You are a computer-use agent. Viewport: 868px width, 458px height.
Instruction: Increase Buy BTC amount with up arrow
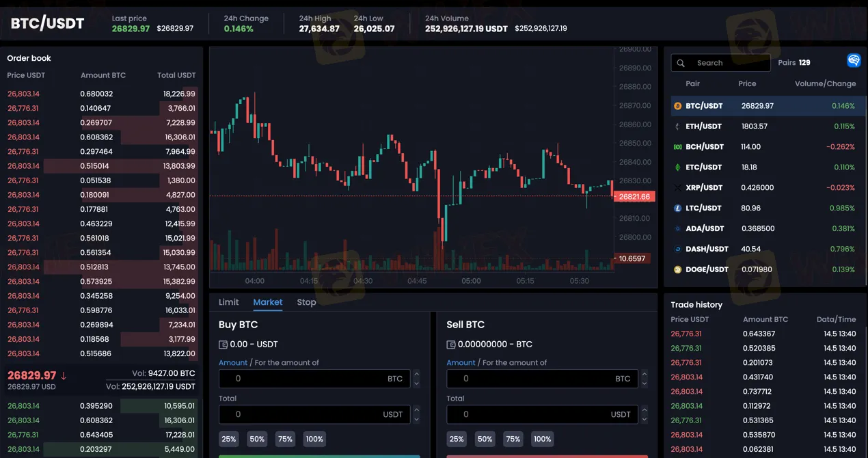417,374
